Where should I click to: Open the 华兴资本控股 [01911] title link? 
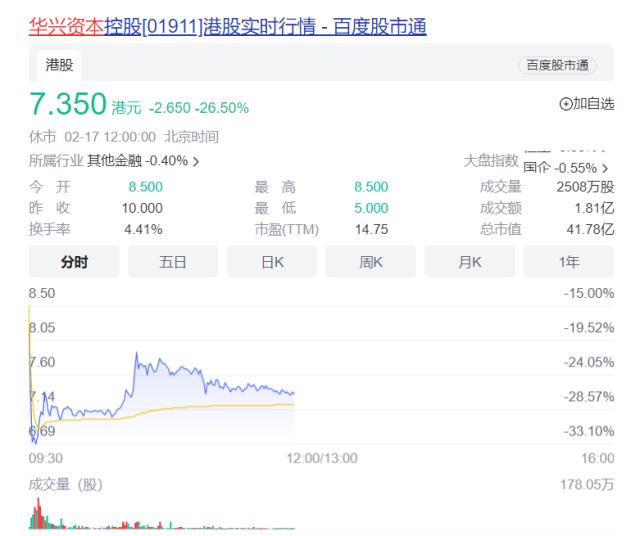tap(227, 27)
